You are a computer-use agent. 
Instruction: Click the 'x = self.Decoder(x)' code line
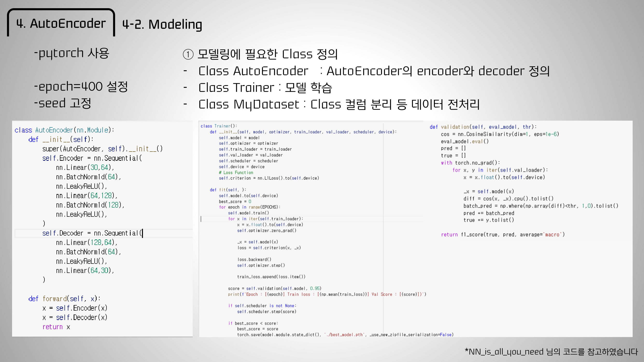pyautogui.click(x=75, y=318)
